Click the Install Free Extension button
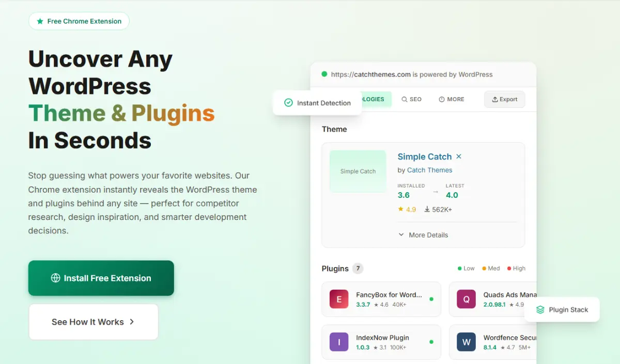This screenshot has width=620, height=364. point(101,278)
